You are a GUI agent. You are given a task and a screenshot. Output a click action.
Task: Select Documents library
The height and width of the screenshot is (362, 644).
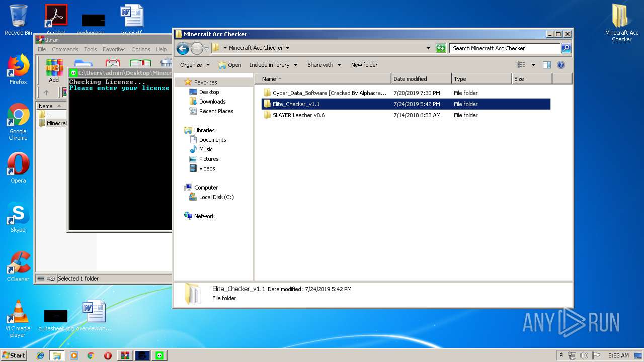click(212, 140)
